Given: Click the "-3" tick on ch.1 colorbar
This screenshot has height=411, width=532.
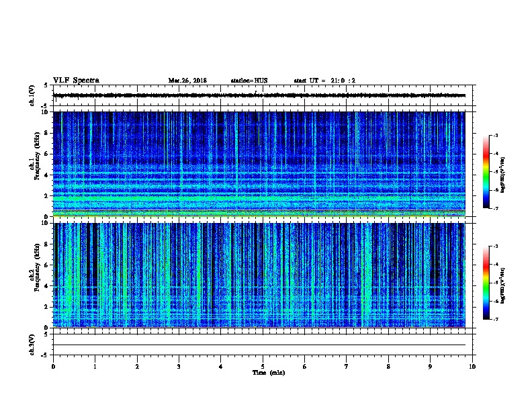Looking at the screenshot, I should tap(495, 136).
